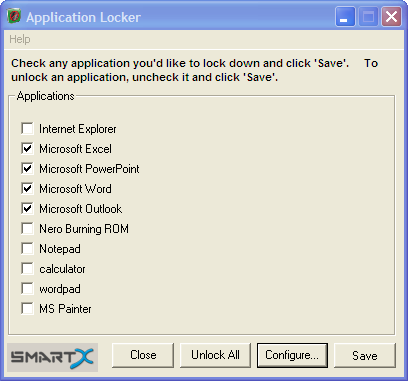Viewport: 408px width, 381px height.
Task: Click the Microsoft Word label text
Action: pyautogui.click(x=75, y=189)
